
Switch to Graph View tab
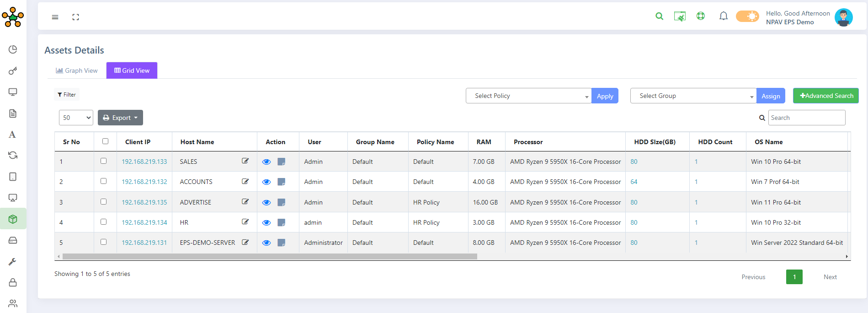point(77,70)
